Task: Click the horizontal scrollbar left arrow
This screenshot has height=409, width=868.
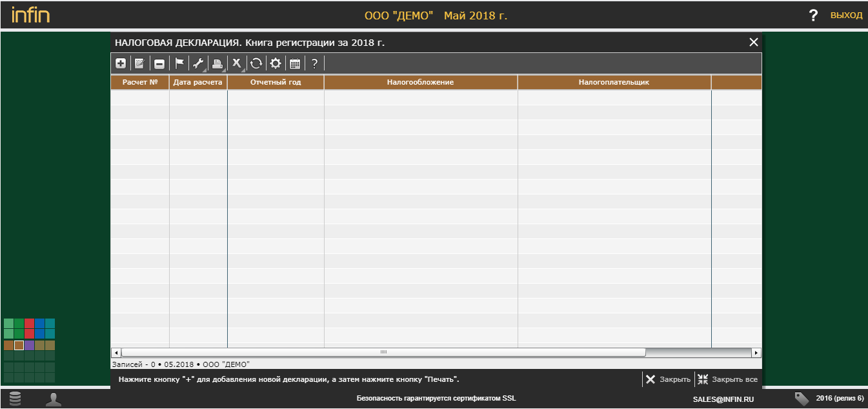Action: pyautogui.click(x=116, y=352)
